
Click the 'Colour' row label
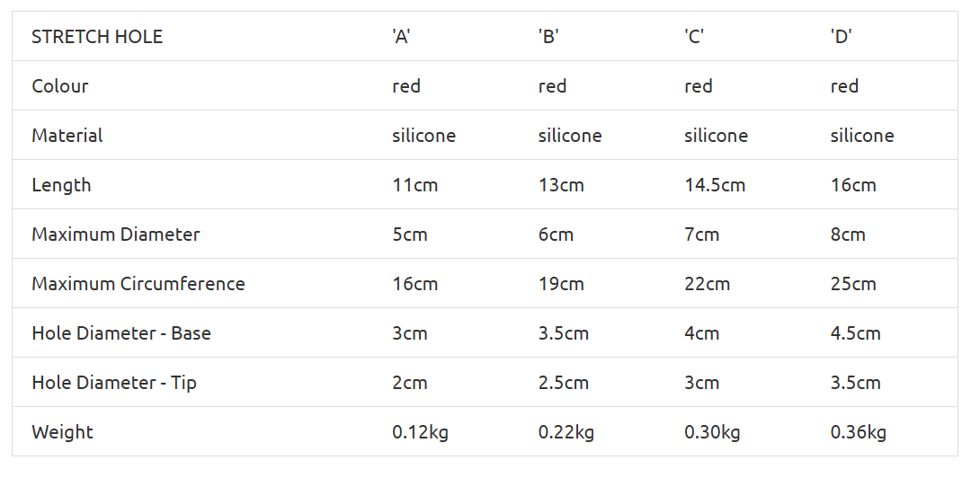coord(60,86)
